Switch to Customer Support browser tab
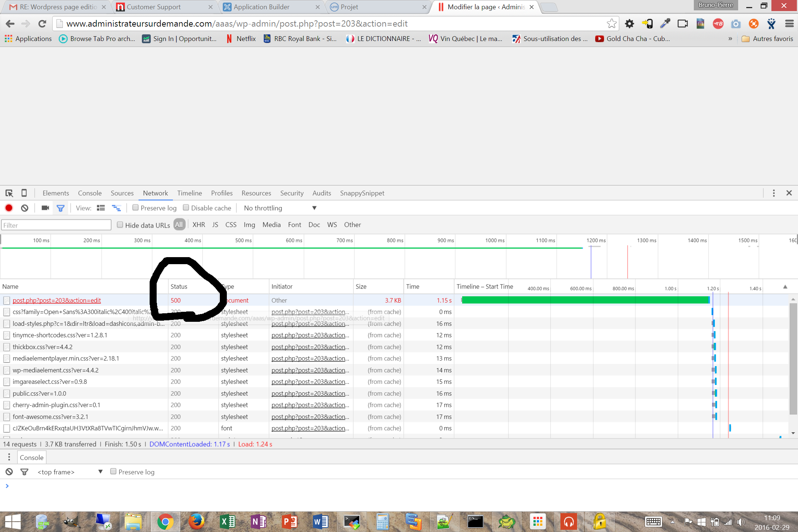 [164, 7]
